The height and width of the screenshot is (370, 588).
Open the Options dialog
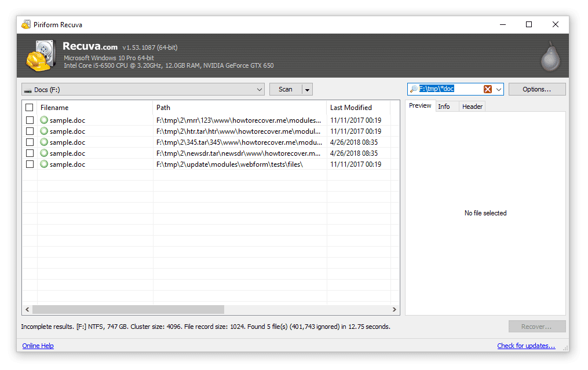click(x=537, y=89)
